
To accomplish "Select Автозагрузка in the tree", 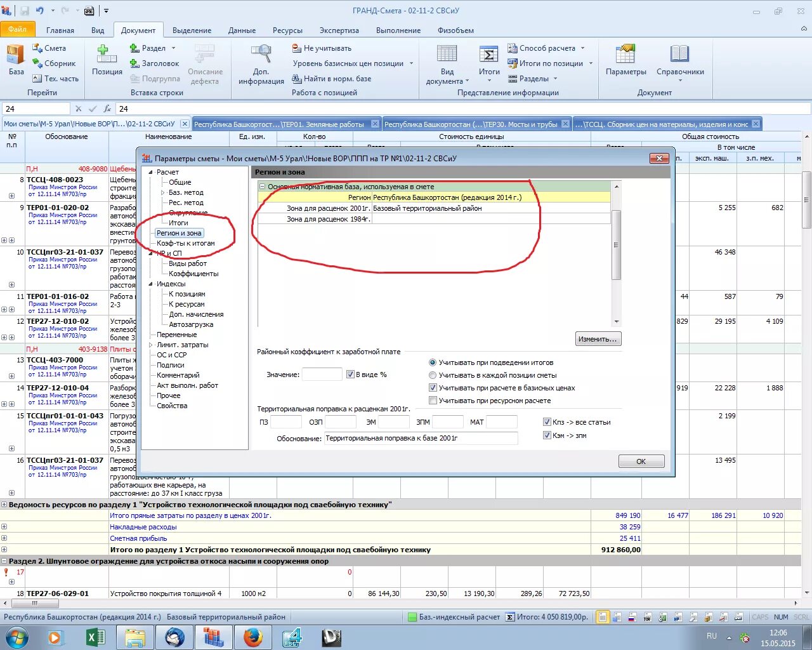I will click(191, 324).
